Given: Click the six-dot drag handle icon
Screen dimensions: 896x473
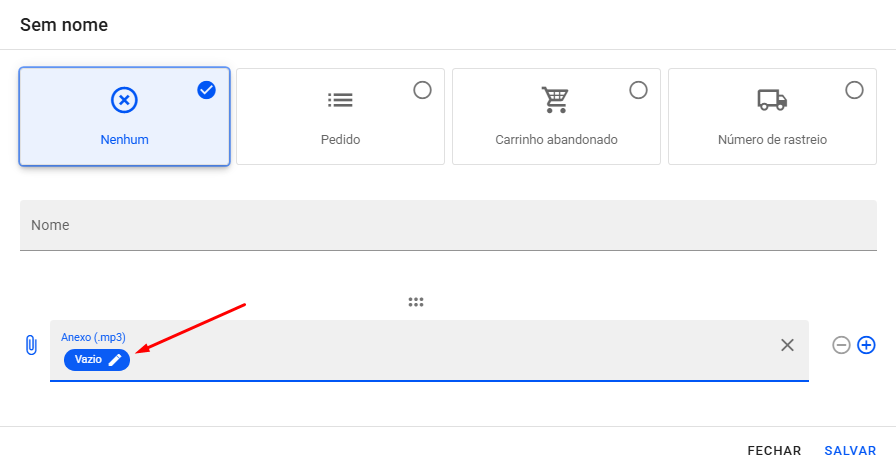Looking at the screenshot, I should [416, 302].
